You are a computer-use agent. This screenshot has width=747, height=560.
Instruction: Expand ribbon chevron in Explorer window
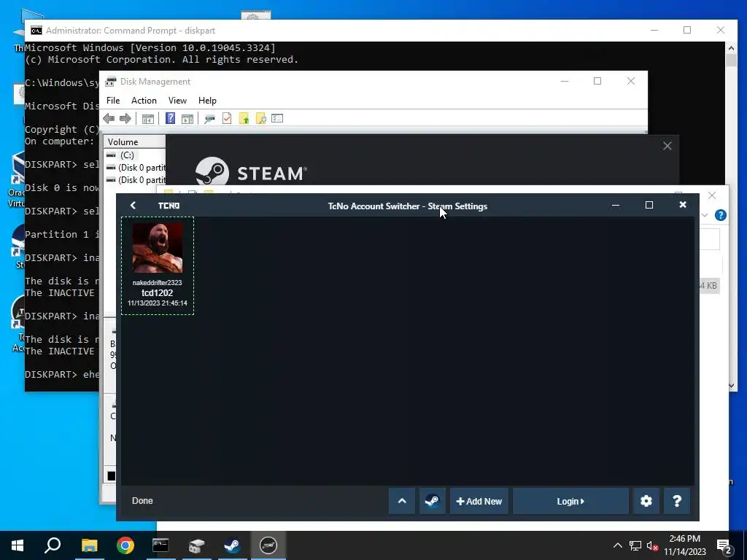coord(705,215)
